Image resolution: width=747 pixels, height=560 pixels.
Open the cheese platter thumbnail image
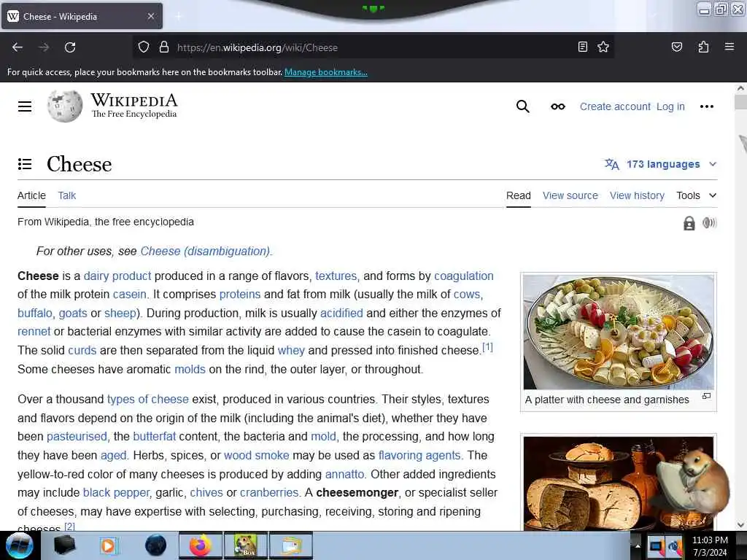pyautogui.click(x=619, y=332)
